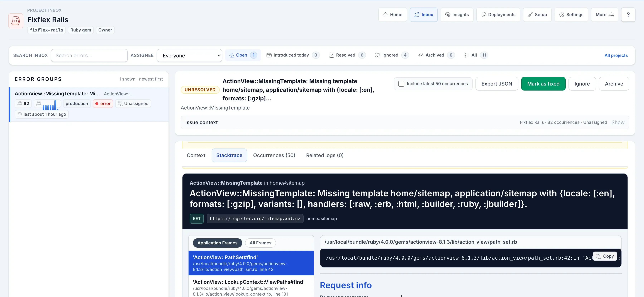Click the red error severity badge
The height and width of the screenshot is (297, 644).
(103, 103)
